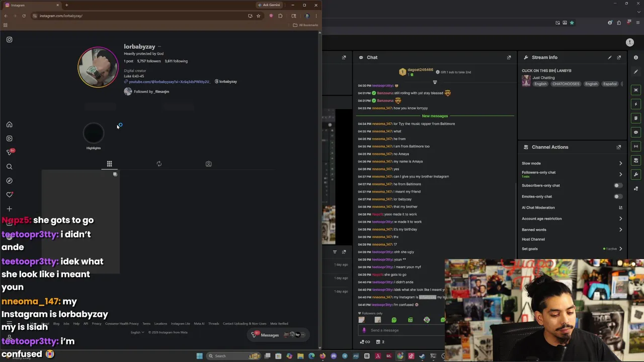This screenshot has width=644, height=362.
Task: Click the lorbabyzay profile picture story
Action: (x=98, y=67)
